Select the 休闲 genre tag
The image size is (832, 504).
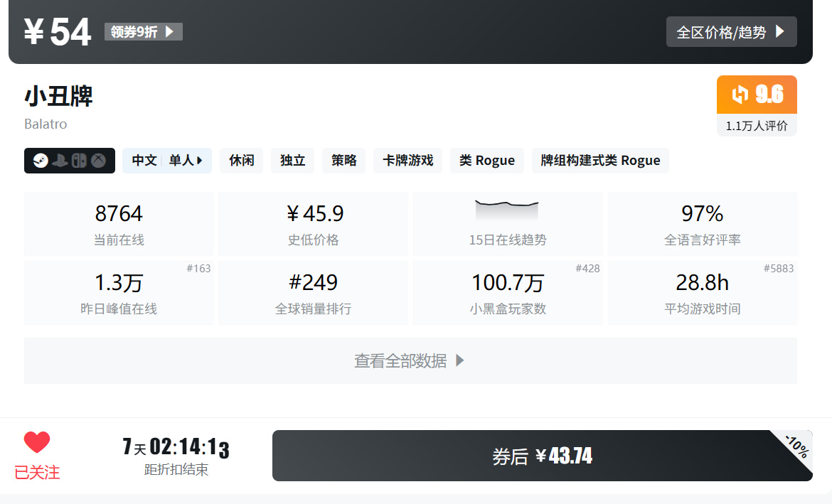click(242, 161)
